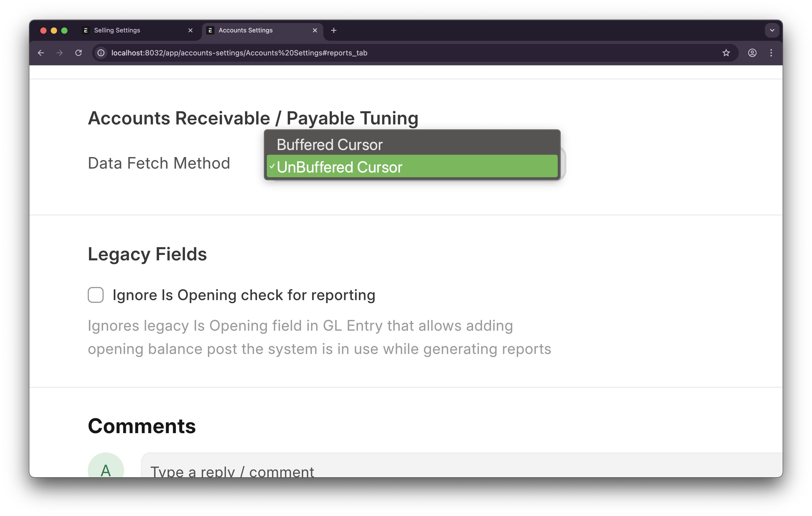
Task: Click 'Ignore Is Opening check for reporting' label
Action: 244,295
